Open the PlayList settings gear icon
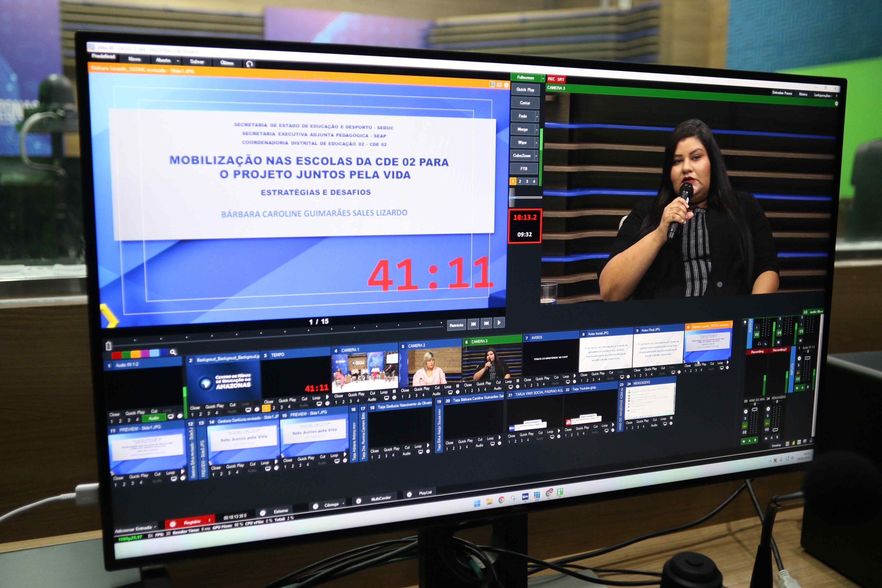 [409, 495]
